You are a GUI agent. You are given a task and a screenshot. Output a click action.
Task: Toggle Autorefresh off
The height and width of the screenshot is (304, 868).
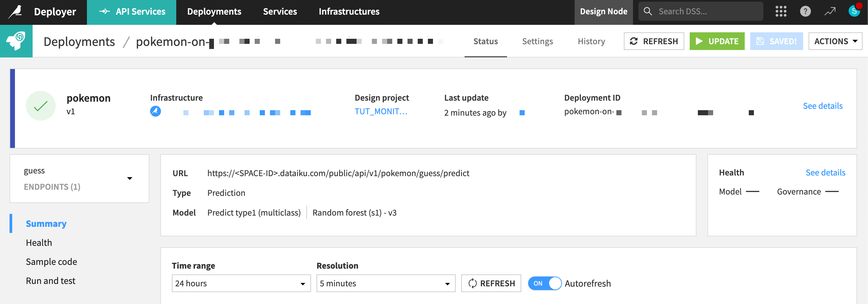pyautogui.click(x=545, y=283)
